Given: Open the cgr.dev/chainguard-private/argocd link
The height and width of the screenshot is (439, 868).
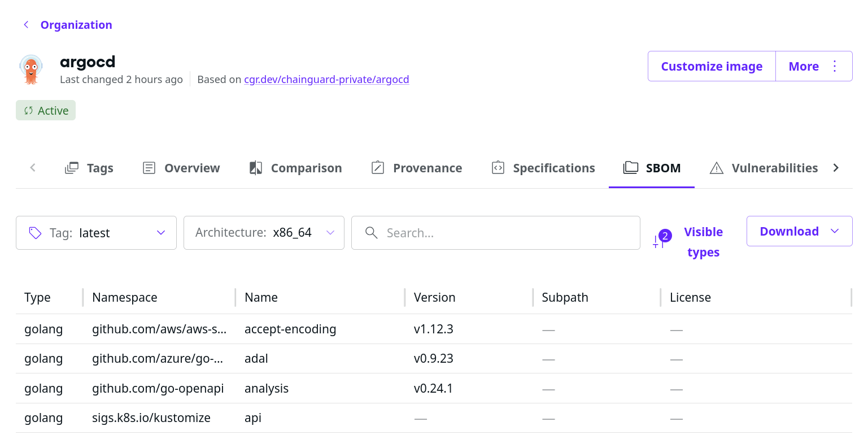Looking at the screenshot, I should 326,79.
